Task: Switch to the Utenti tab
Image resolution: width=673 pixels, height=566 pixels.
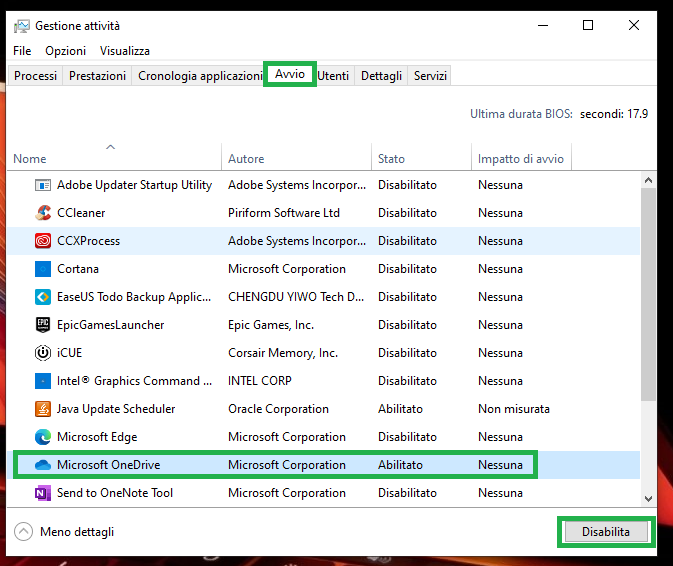Action: (333, 76)
